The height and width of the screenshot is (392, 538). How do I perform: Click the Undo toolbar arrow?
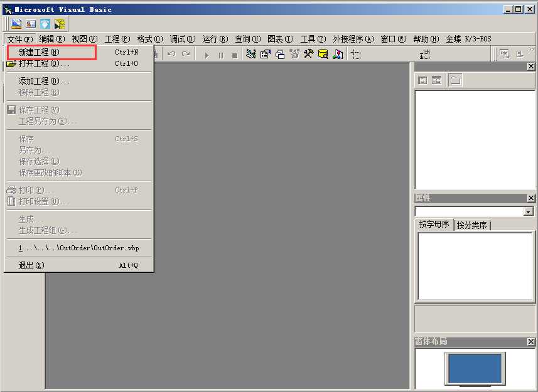(171, 54)
